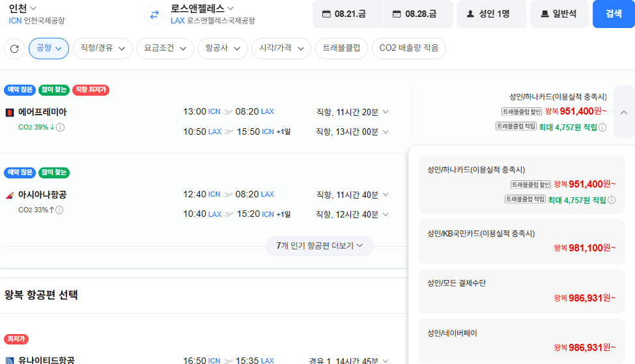Show 7개 인기 항공편 더보기
The image size is (635, 364).
pyautogui.click(x=319, y=245)
